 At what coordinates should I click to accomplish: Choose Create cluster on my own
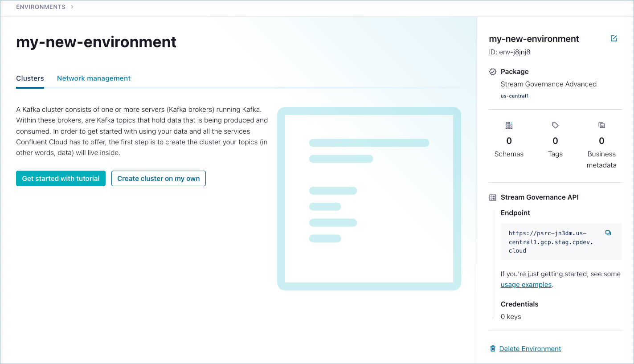click(x=158, y=178)
